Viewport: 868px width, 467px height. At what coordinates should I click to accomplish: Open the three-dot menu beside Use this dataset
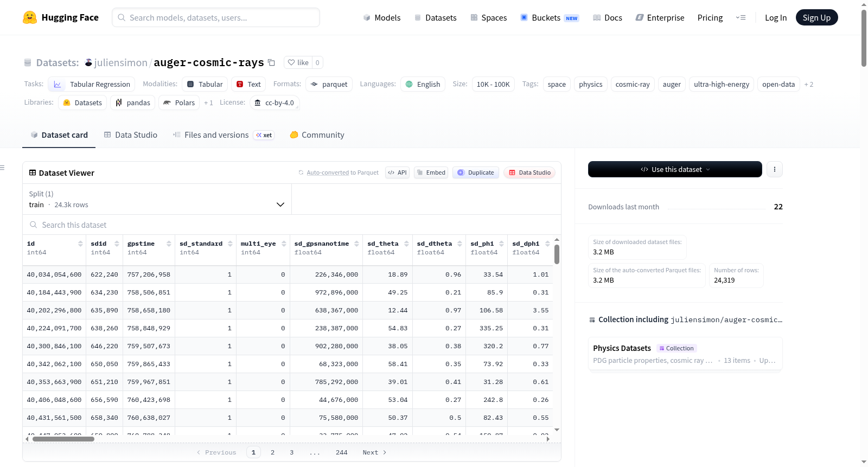pyautogui.click(x=775, y=169)
